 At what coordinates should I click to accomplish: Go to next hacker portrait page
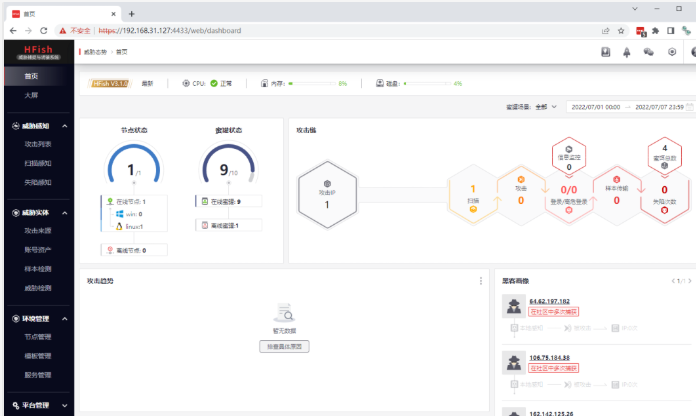[x=690, y=281]
